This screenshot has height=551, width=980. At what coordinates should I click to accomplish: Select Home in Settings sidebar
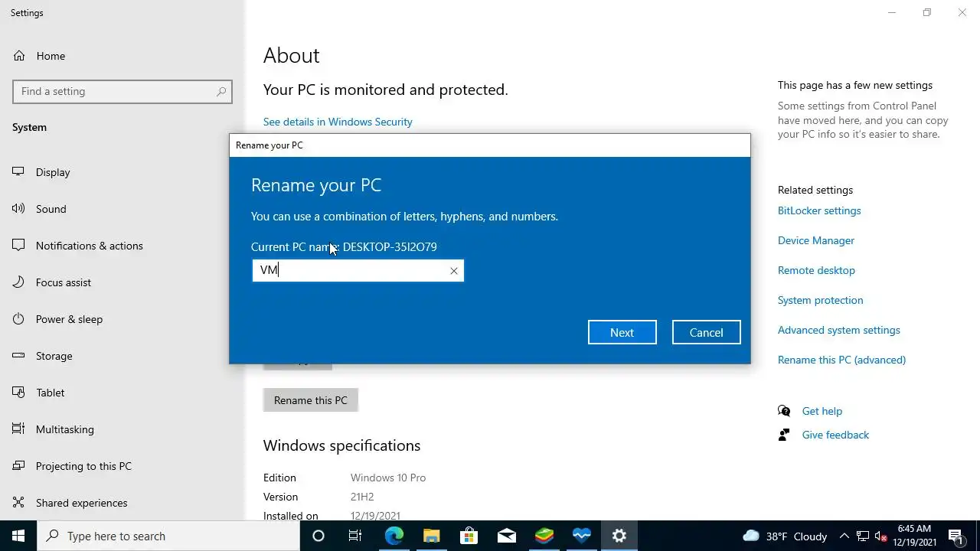click(x=51, y=56)
